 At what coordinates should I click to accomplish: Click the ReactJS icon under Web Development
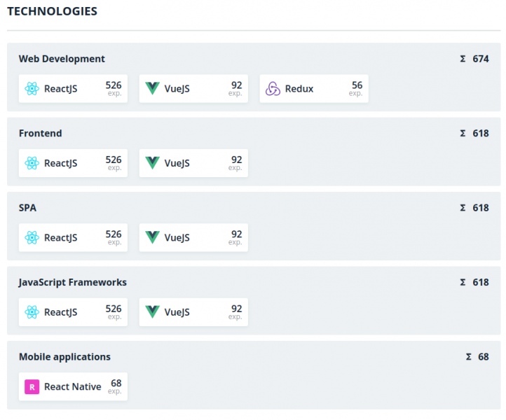pyautogui.click(x=32, y=89)
